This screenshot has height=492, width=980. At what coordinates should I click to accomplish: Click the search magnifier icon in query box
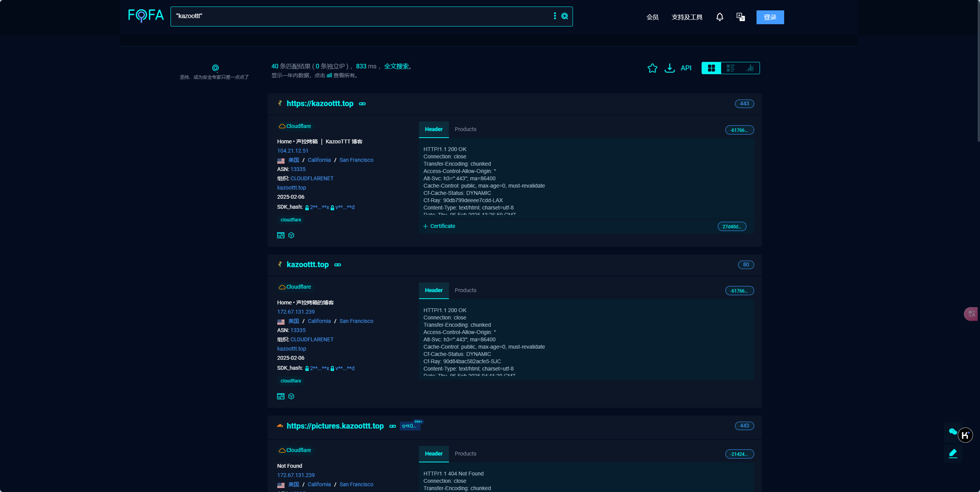564,16
